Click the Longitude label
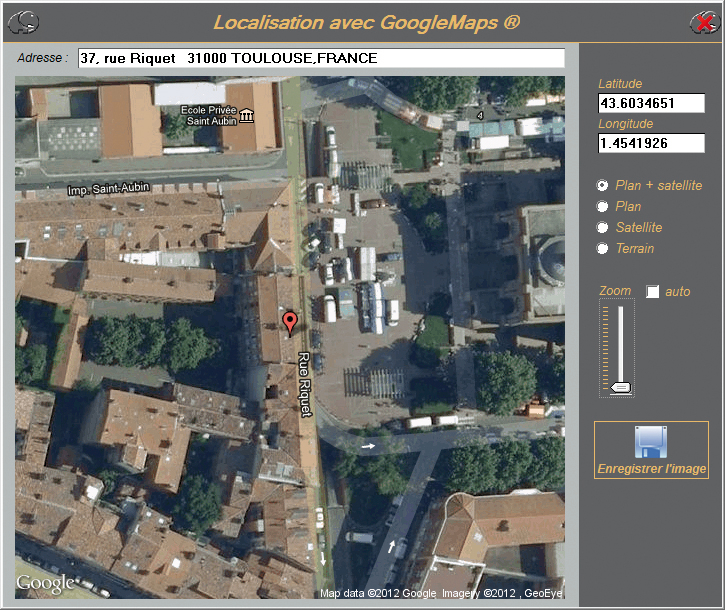 coord(626,124)
